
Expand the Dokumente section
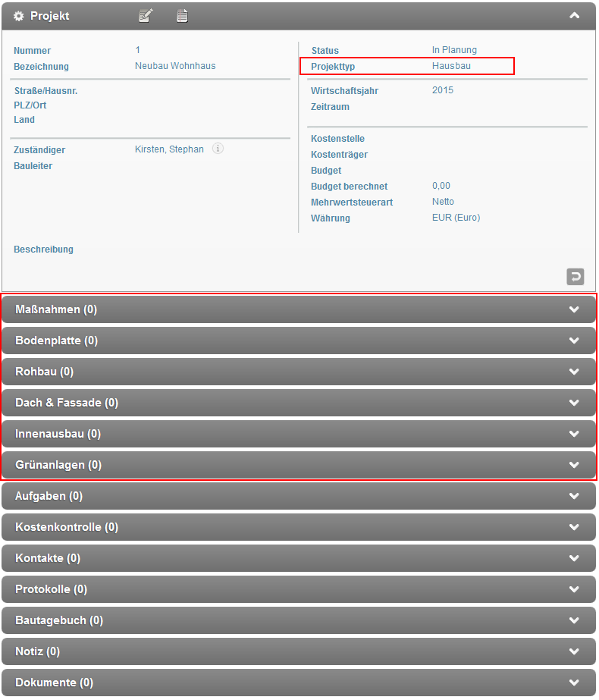click(x=574, y=683)
